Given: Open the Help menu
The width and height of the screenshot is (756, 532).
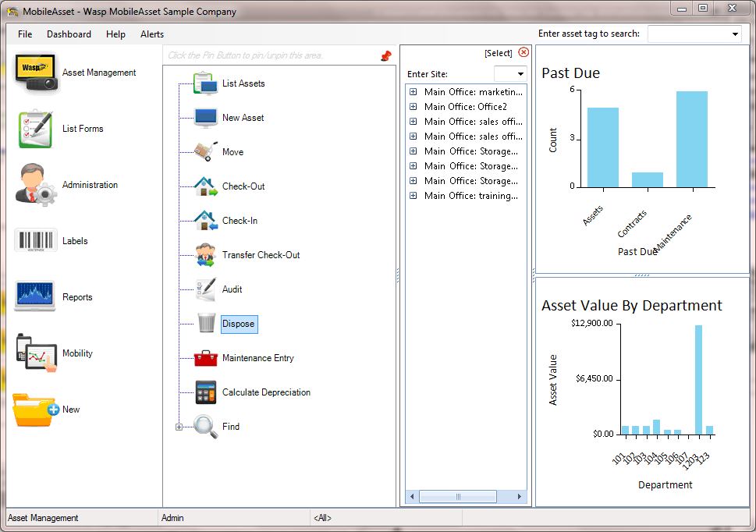Looking at the screenshot, I should [115, 34].
